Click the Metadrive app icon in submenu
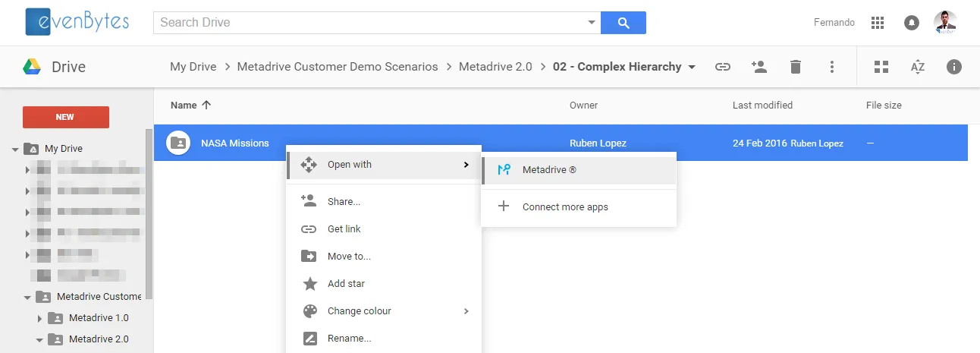The width and height of the screenshot is (980, 353). 504,170
